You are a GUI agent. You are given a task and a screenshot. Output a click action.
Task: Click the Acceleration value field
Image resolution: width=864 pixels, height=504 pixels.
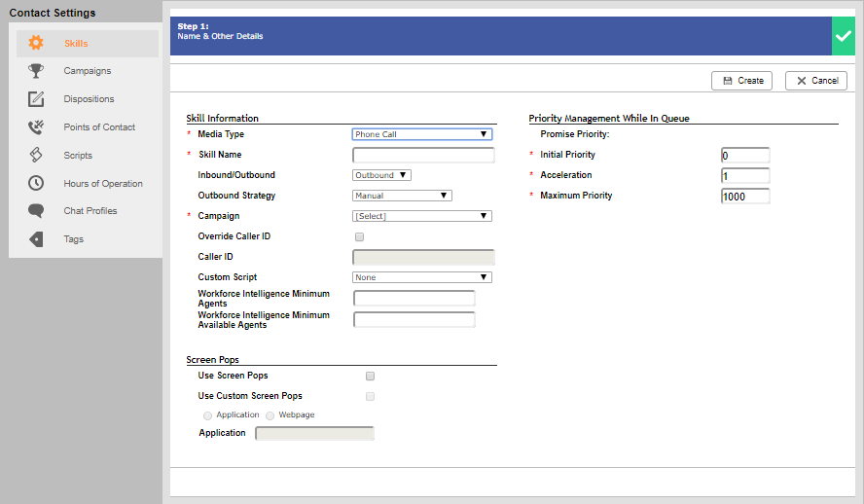click(745, 176)
